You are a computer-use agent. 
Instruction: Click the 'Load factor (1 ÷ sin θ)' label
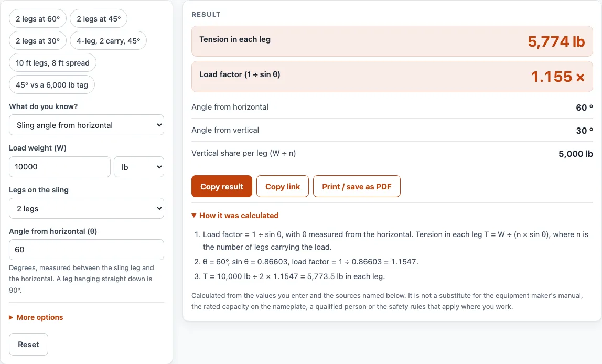tap(240, 74)
